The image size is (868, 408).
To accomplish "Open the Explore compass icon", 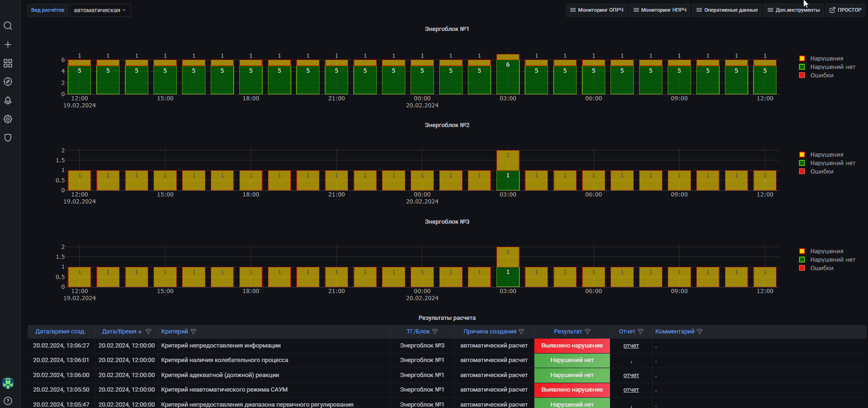I will [8, 82].
